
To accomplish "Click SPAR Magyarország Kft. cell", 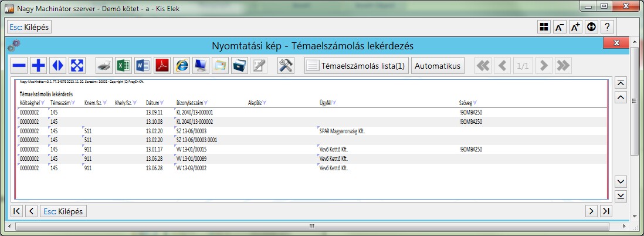I will pyautogui.click(x=342, y=132).
